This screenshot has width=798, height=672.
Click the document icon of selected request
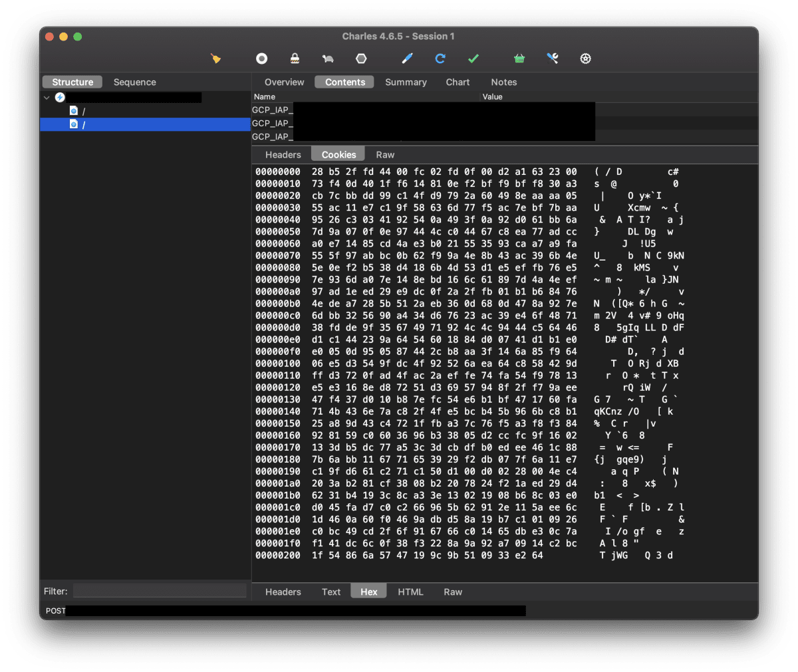tap(74, 124)
